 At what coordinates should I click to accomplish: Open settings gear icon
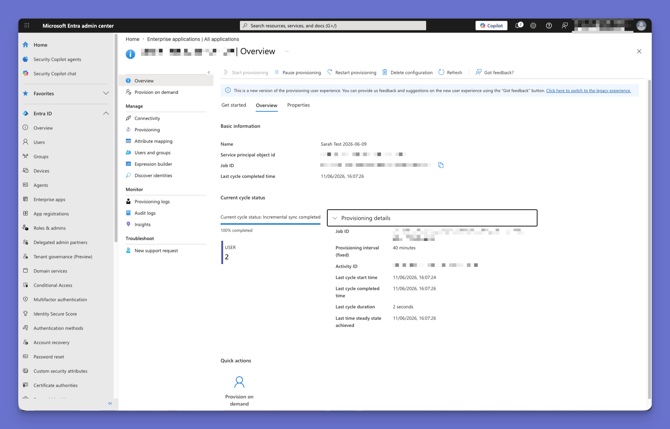[x=533, y=26]
